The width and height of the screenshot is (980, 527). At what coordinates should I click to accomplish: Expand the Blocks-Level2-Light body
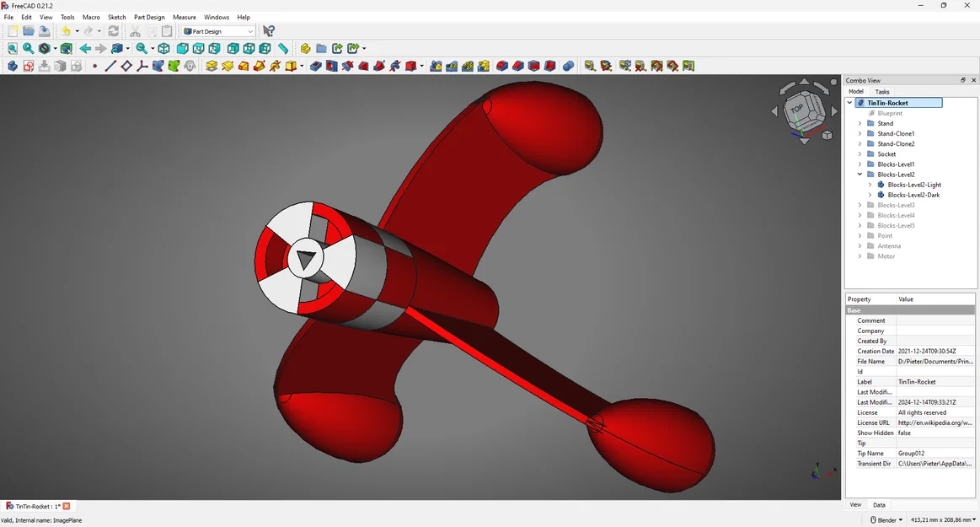point(870,185)
